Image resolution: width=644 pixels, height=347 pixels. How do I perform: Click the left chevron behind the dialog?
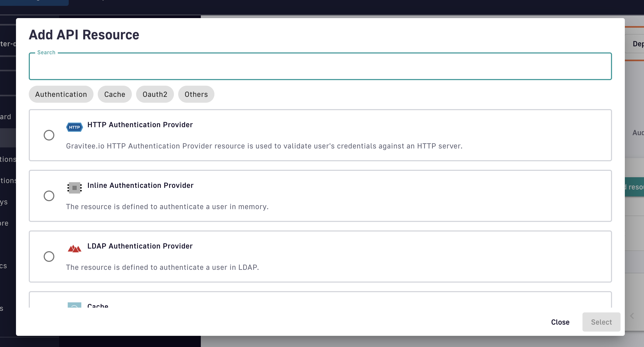click(632, 316)
